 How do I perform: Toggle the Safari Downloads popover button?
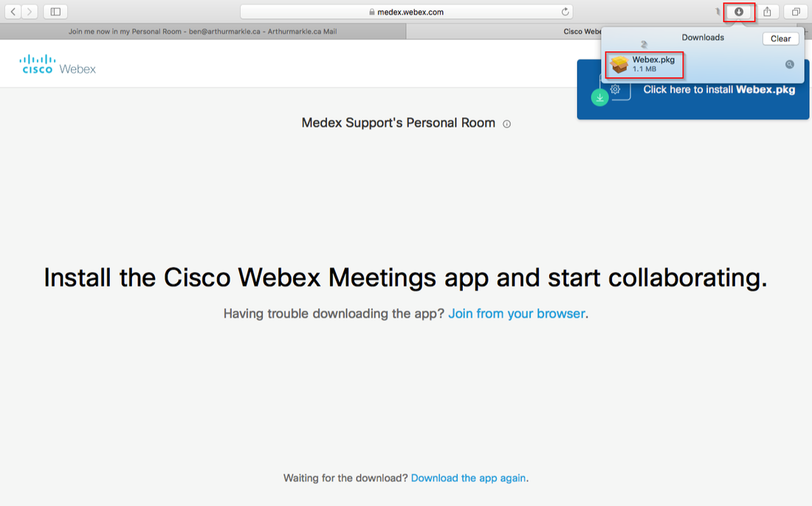[739, 12]
